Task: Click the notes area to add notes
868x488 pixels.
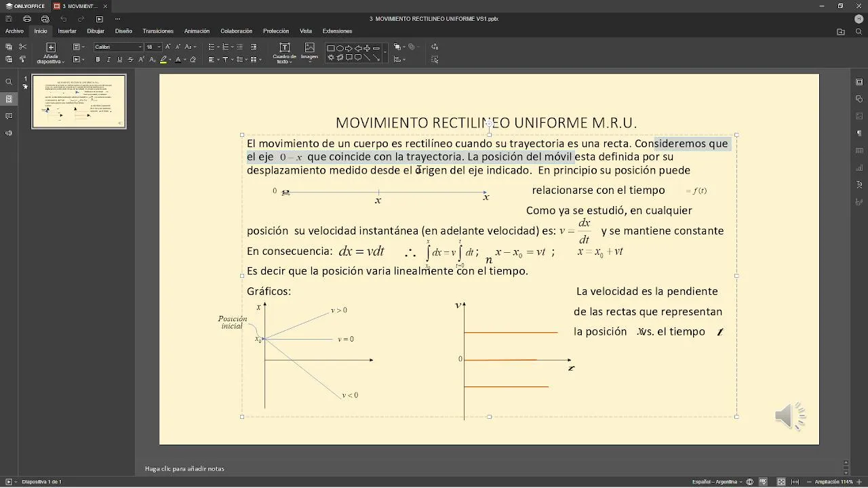Action: (184, 468)
